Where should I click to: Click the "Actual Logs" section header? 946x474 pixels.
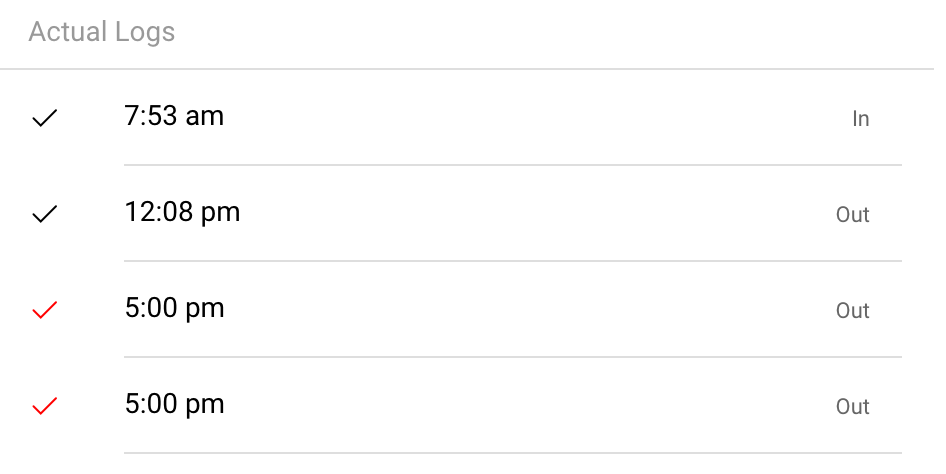(x=102, y=32)
